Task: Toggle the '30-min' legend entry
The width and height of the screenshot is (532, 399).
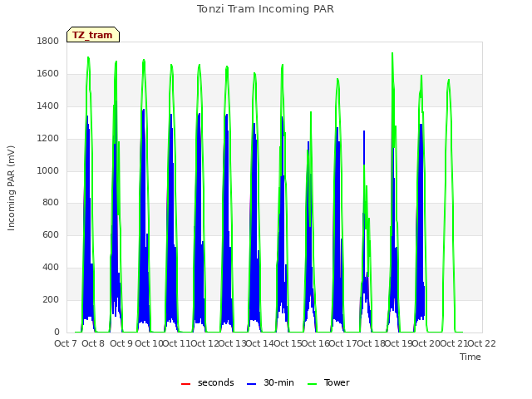Action: pos(270,382)
